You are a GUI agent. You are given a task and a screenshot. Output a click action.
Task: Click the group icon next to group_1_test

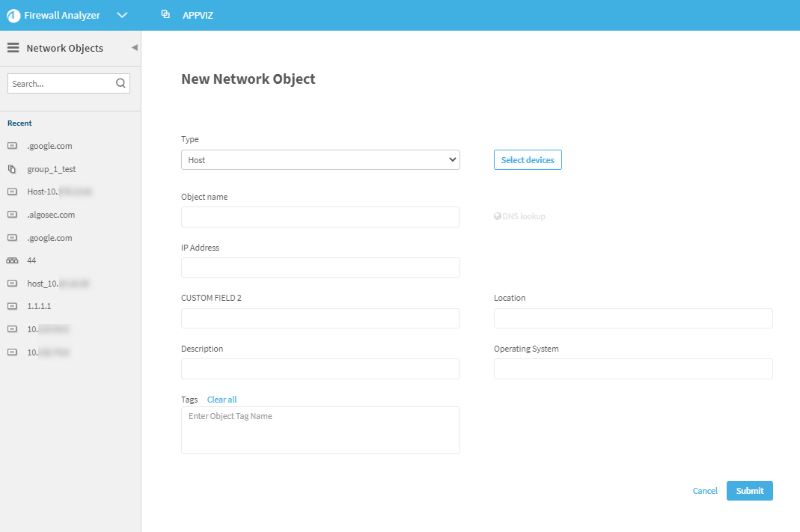point(12,169)
